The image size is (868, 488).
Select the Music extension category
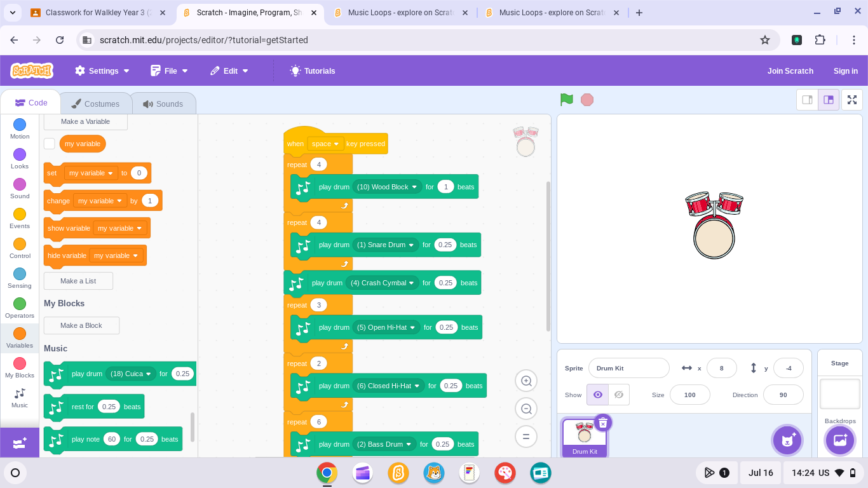click(x=20, y=398)
